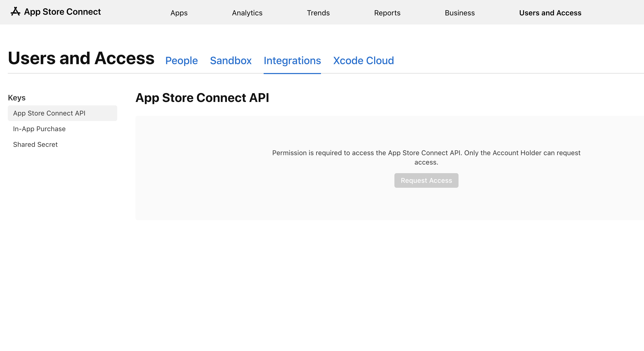Click the Users and Access page title

tap(81, 58)
